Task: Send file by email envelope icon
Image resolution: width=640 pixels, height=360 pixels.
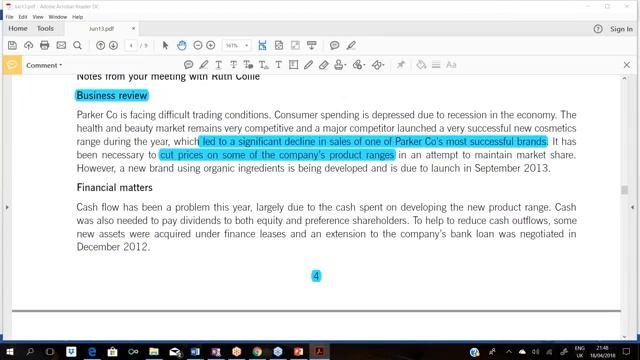Action: click(61, 45)
